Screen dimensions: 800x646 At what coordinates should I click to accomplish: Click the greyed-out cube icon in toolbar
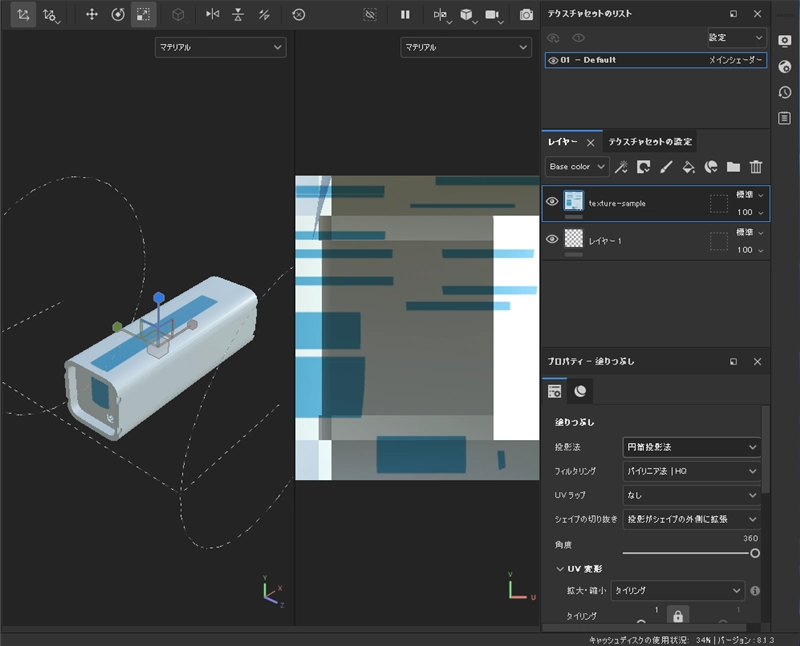coord(178,15)
